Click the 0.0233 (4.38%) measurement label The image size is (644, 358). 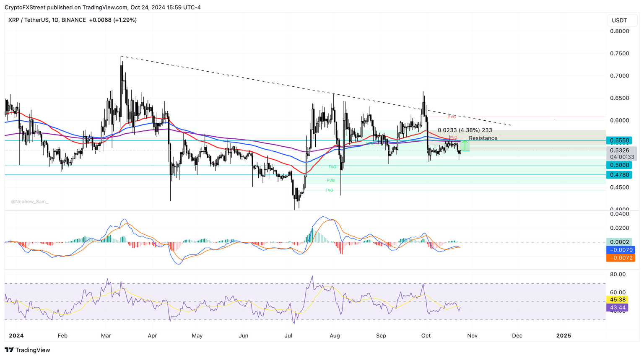[465, 130]
